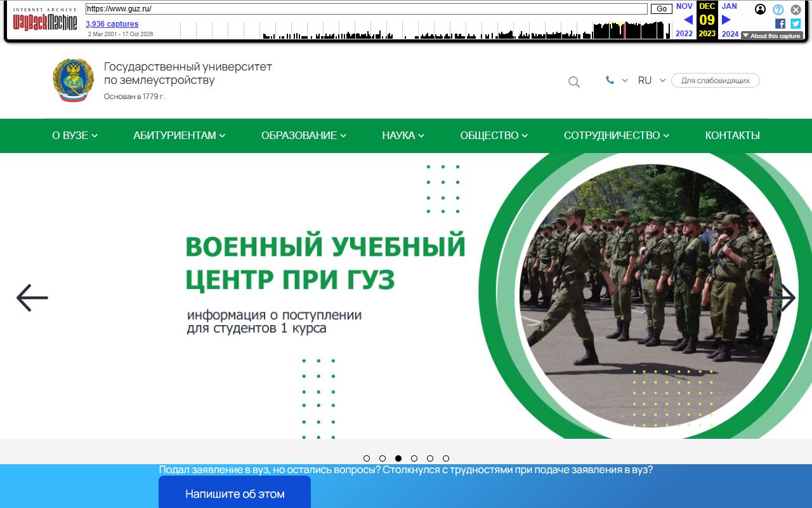Image resolution: width=812 pixels, height=508 pixels.
Task: Open RU language dropdown
Action: pyautogui.click(x=652, y=81)
